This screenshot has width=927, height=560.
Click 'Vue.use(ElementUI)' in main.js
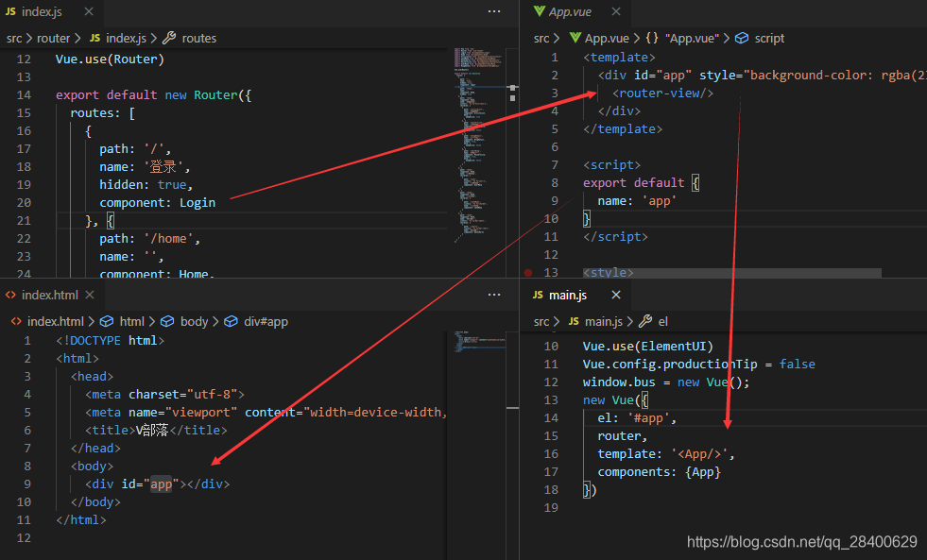click(648, 347)
